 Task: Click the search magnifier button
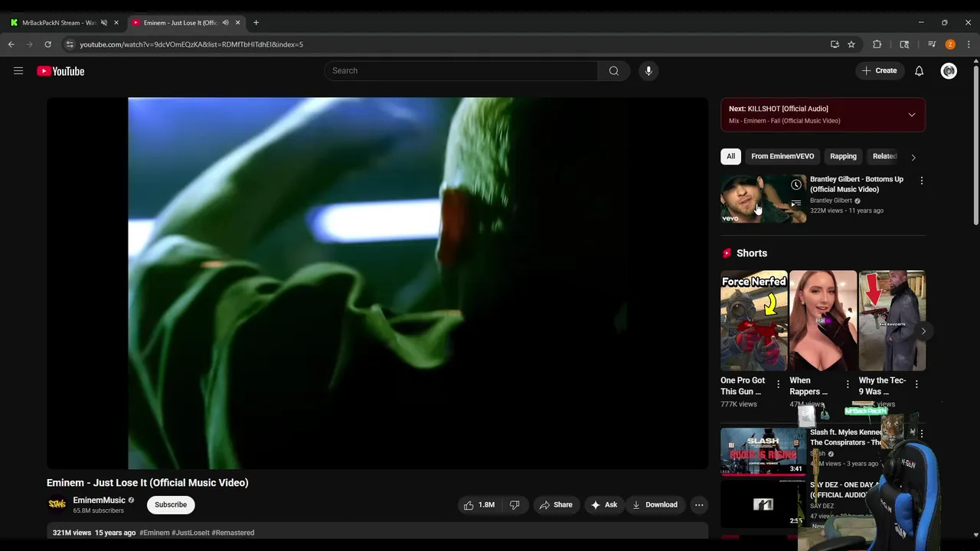click(614, 70)
